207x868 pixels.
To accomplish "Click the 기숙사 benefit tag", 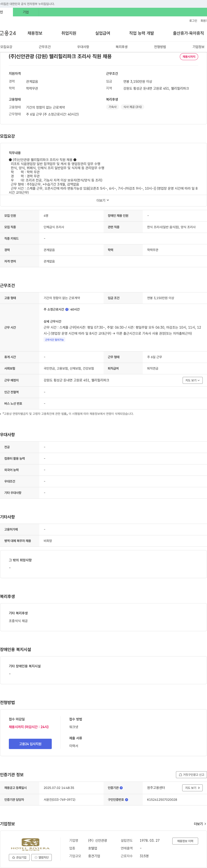I will tap(113, 107).
